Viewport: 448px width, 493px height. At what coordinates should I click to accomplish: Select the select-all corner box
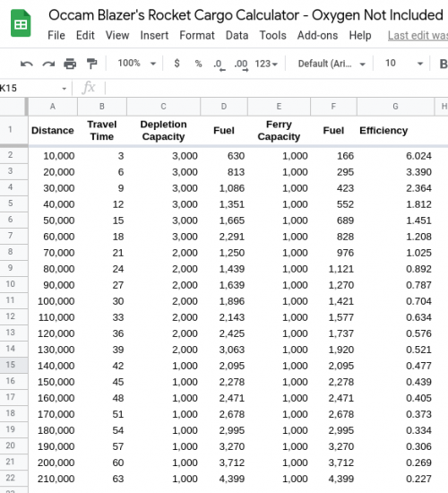(x=13, y=107)
